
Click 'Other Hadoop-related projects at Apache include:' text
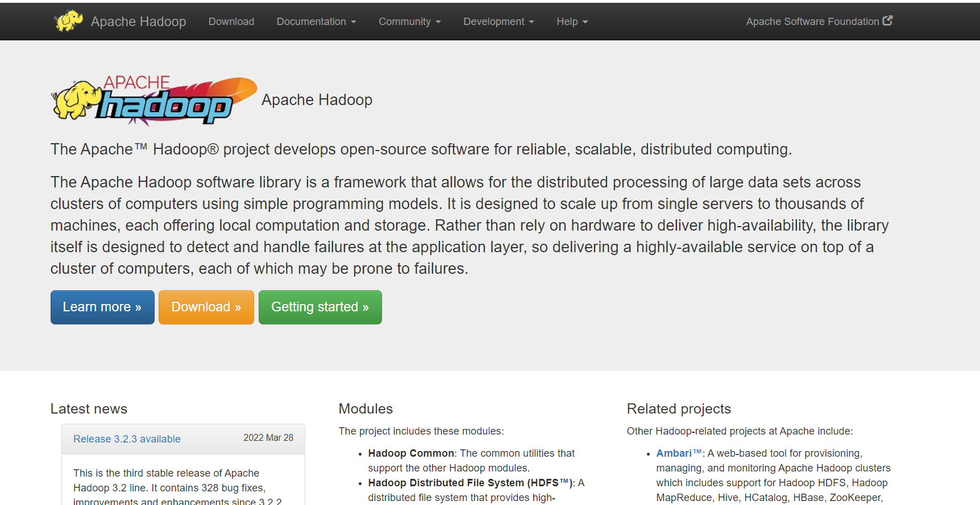pos(740,431)
